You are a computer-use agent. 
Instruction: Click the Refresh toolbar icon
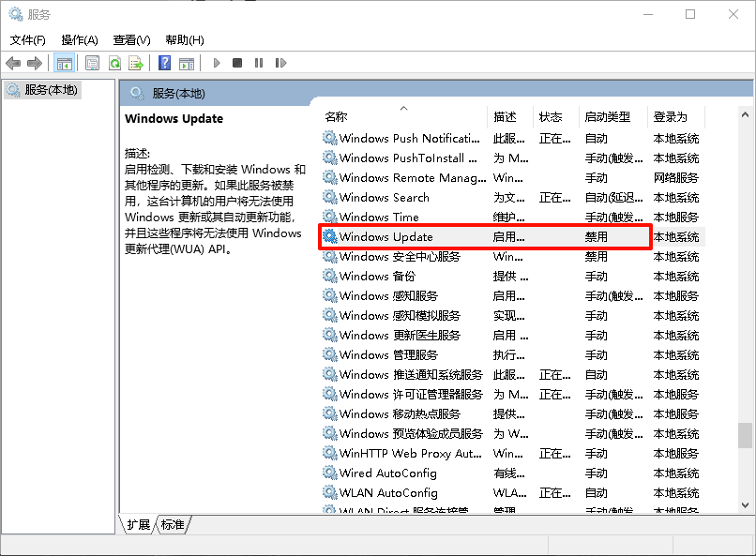[114, 63]
